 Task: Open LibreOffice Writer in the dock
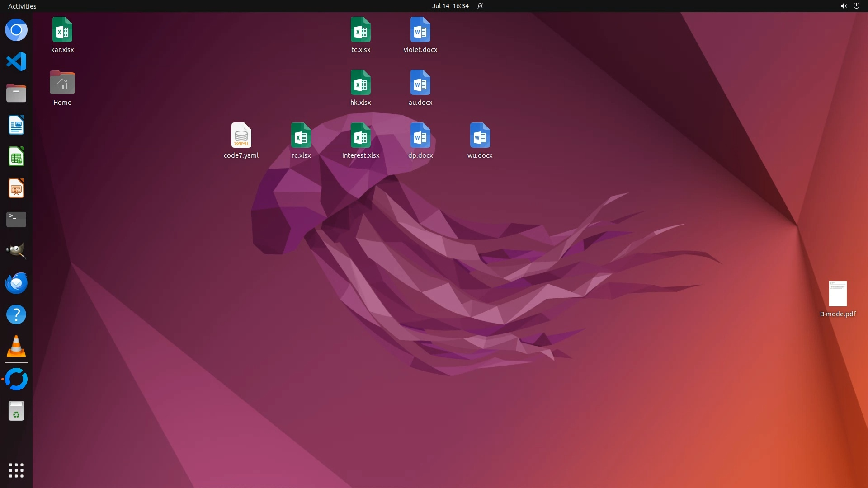click(16, 125)
